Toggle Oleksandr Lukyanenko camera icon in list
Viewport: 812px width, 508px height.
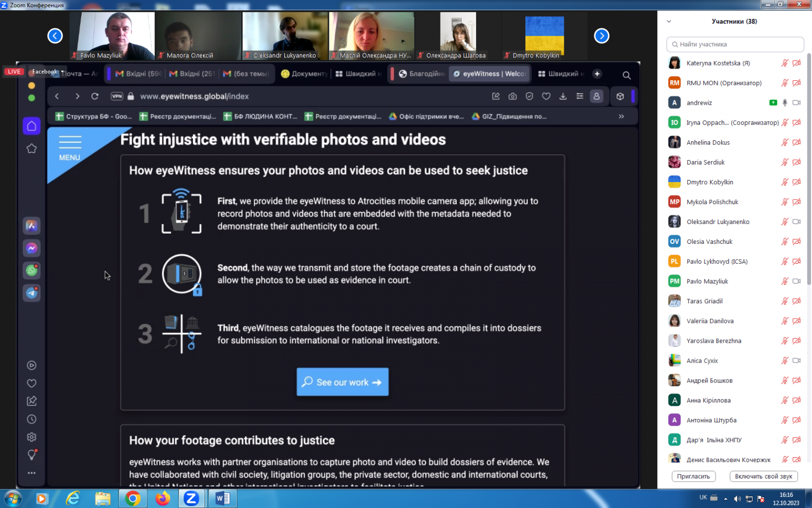[x=797, y=221]
